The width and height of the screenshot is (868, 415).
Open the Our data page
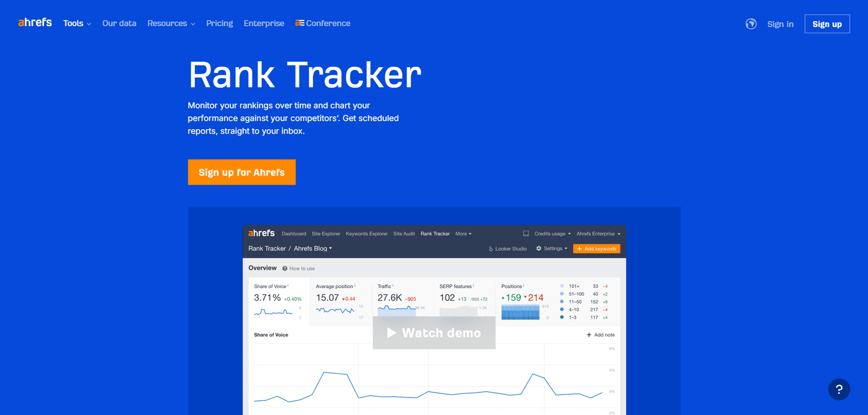tap(119, 23)
